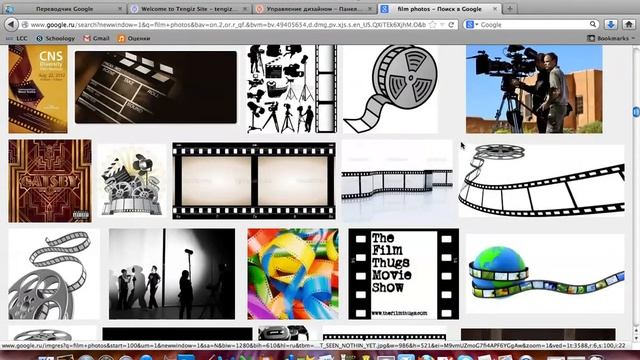Open the LCC bookmark
640x360 pixels.
pos(17,38)
